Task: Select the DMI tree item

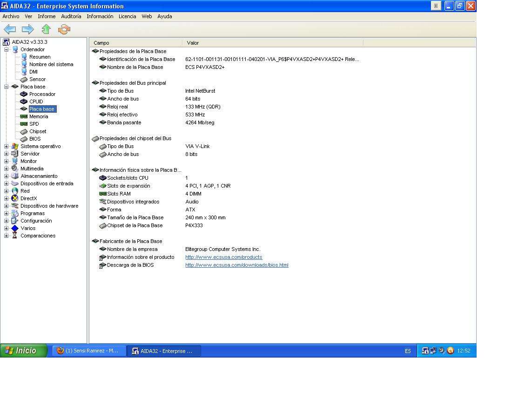Action: pos(34,72)
